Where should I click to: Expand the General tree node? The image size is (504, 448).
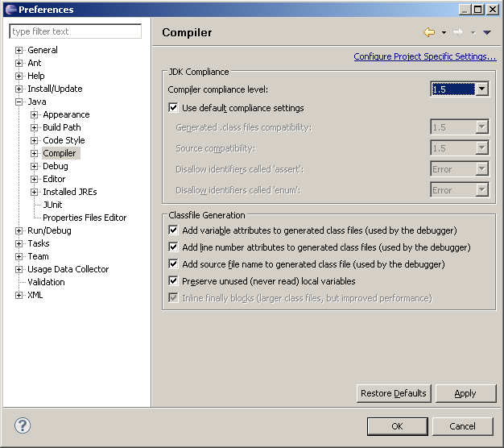pyautogui.click(x=19, y=50)
